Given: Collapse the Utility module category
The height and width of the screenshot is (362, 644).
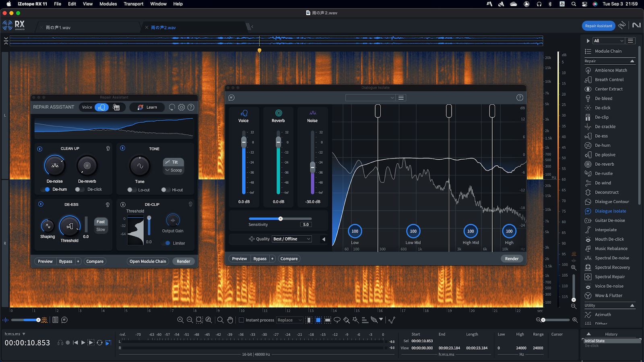Looking at the screenshot, I should (632, 306).
